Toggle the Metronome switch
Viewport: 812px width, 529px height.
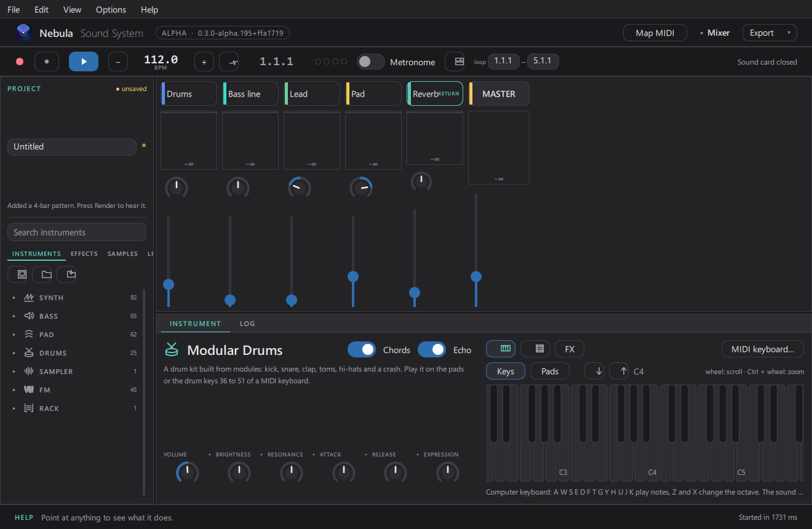click(370, 62)
